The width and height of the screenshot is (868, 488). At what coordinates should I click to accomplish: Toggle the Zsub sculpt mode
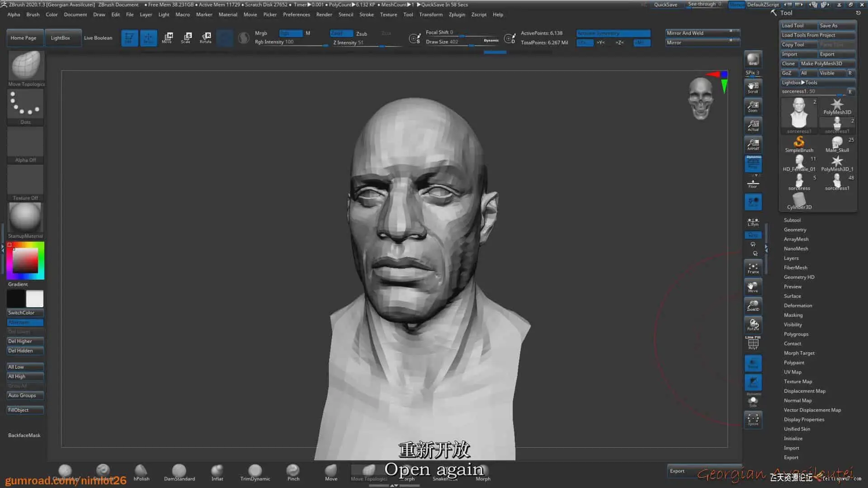361,33
